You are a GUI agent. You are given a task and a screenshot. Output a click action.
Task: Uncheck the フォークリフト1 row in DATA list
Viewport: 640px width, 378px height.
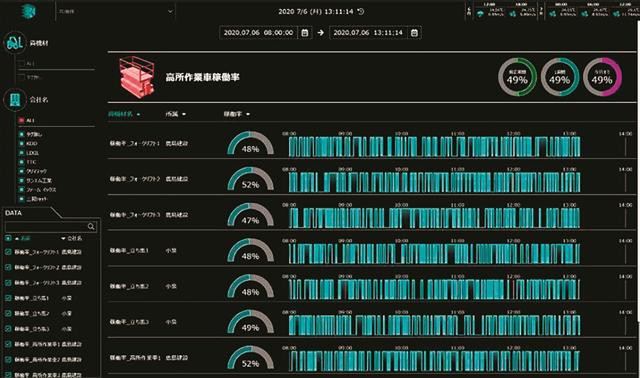tap(8, 252)
